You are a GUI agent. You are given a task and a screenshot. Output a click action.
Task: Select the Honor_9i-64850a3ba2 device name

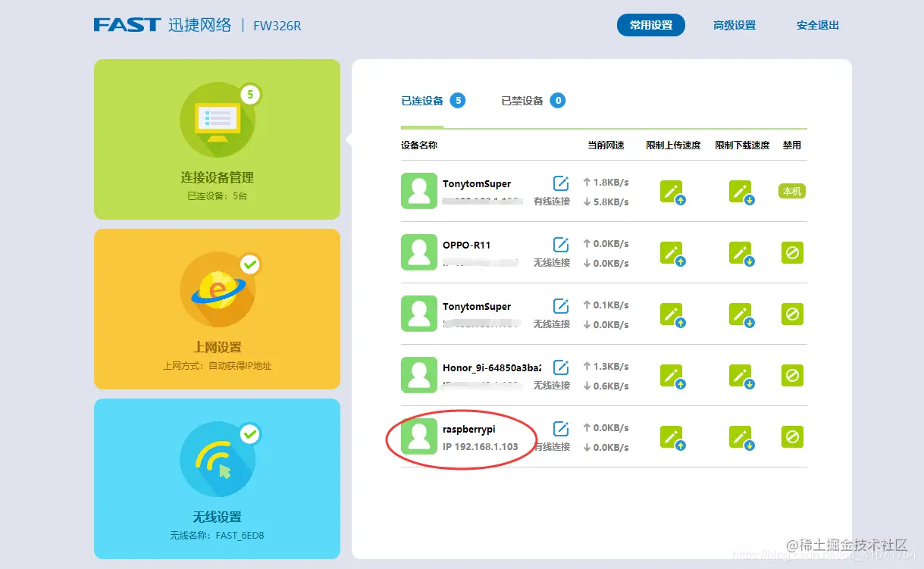click(492, 367)
